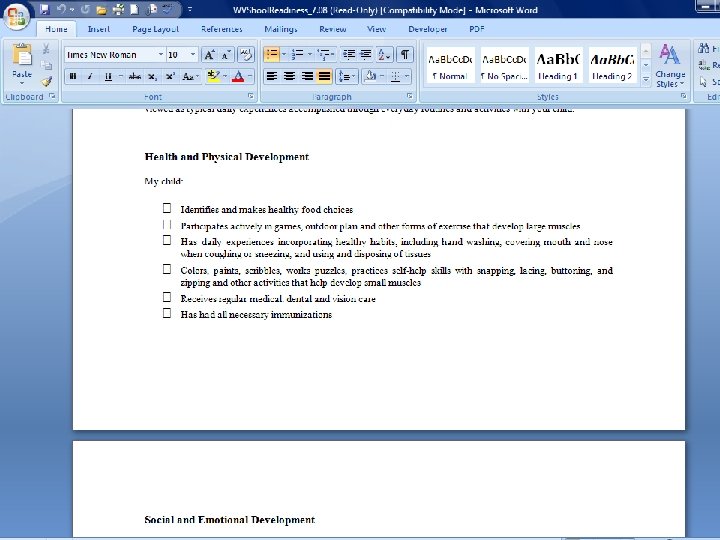This screenshot has width=720, height=540.
Task: Expand the Styles gallery More arrow
Action: (646, 79)
